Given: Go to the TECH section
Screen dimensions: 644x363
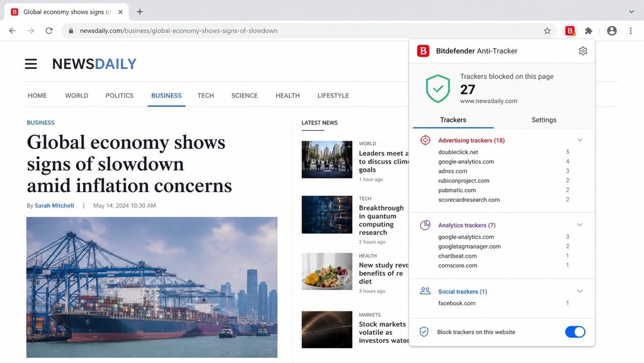Looking at the screenshot, I should [206, 95].
